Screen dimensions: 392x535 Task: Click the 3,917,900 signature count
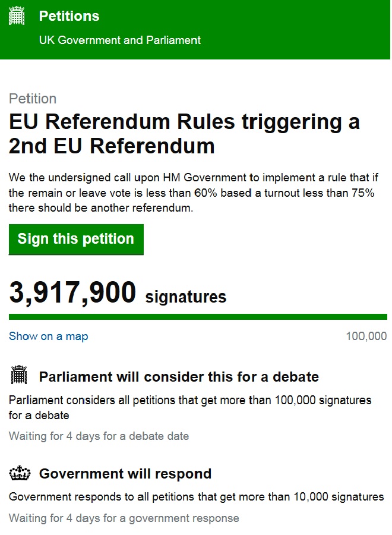click(x=72, y=293)
